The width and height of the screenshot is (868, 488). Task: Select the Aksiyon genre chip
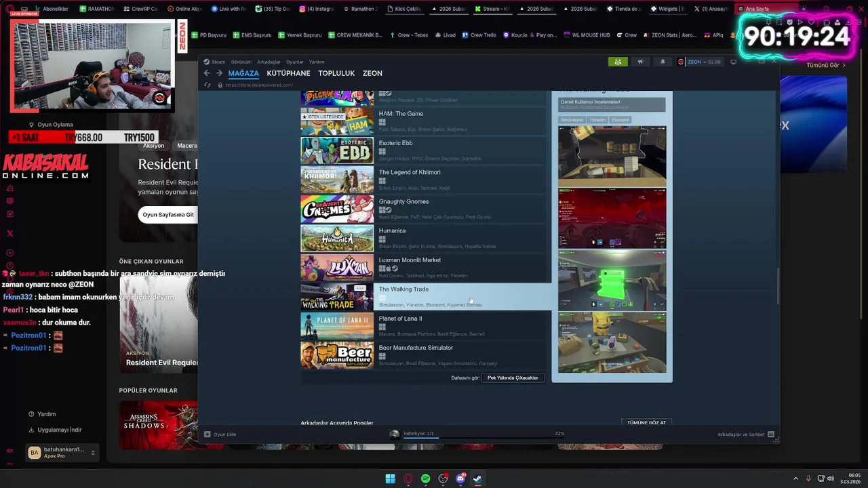[x=153, y=146]
